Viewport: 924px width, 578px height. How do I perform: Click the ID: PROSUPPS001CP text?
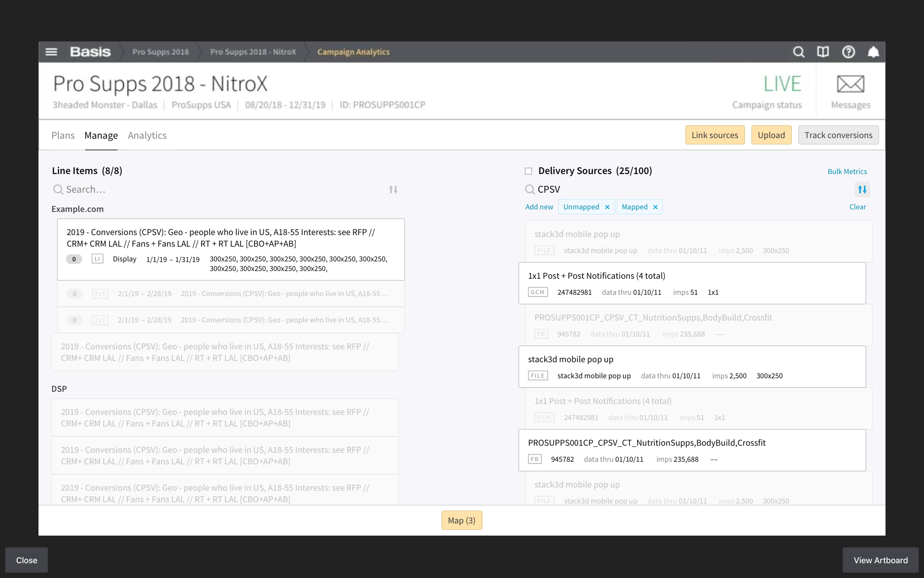(x=383, y=105)
